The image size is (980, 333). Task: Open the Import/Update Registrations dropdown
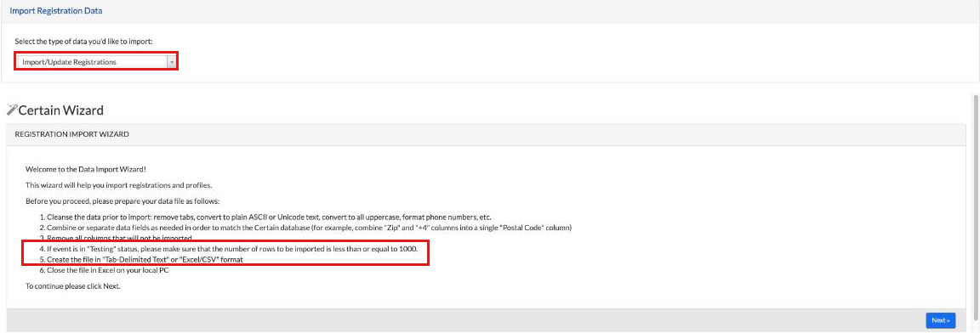(x=97, y=62)
